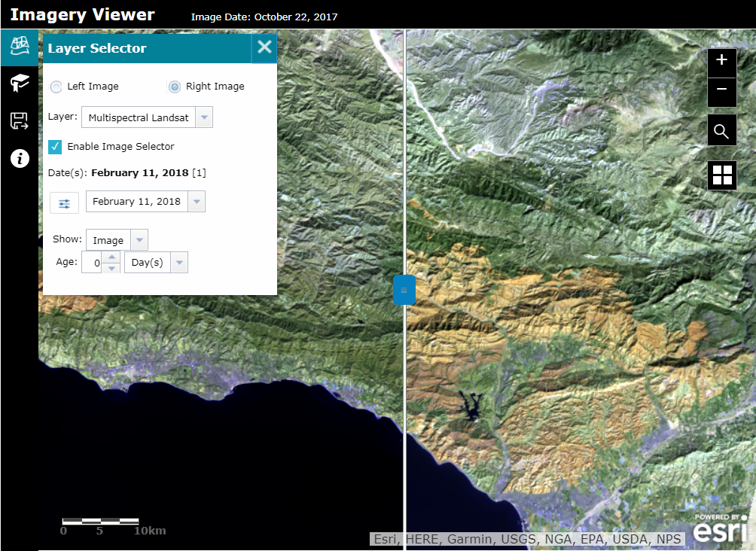Click the Powered by Esri logo
Screen dimensions: 756x551
pos(721,529)
